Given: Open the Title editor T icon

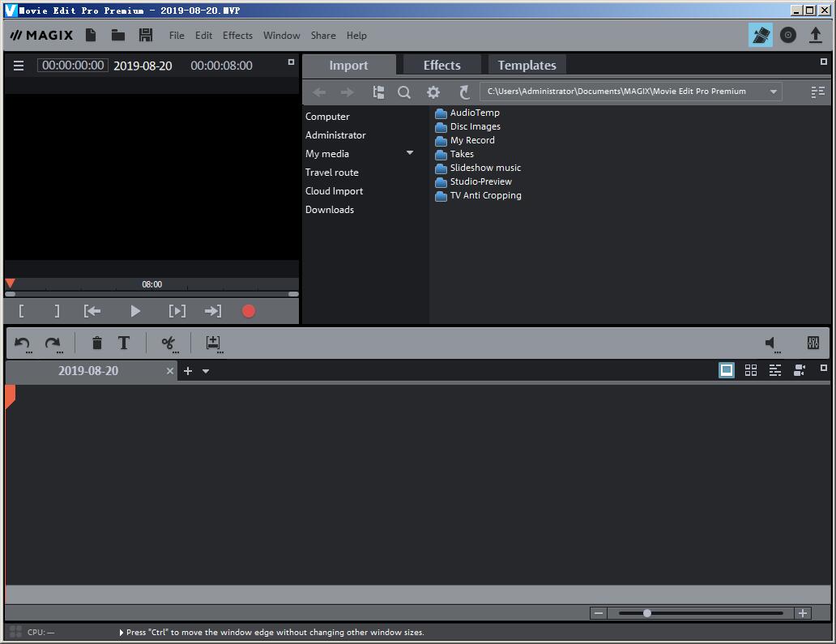Looking at the screenshot, I should 124,343.
